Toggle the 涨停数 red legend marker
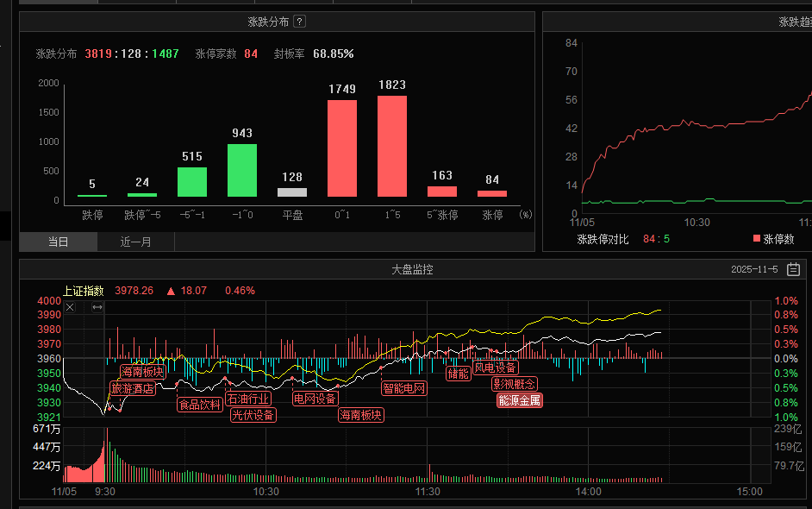 click(x=756, y=239)
